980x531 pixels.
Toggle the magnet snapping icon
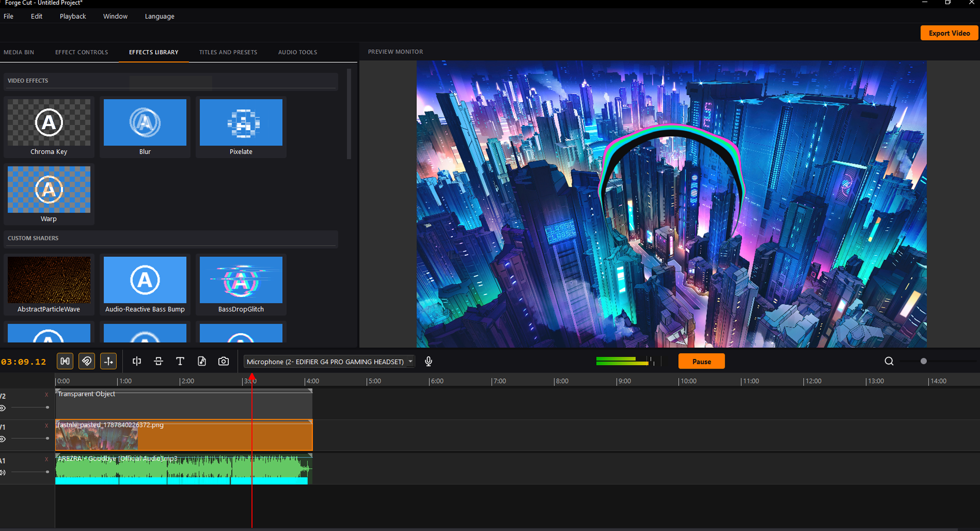87,361
